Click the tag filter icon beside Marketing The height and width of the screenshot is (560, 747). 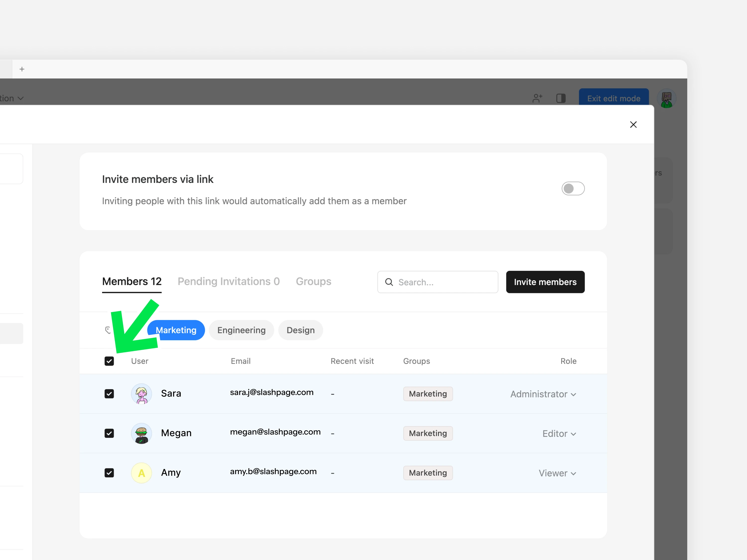108,330
